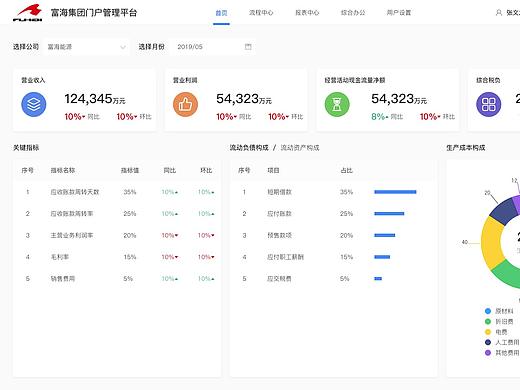520x390 pixels.
Task: Toggle the 电费 legend item
Action: click(496, 332)
